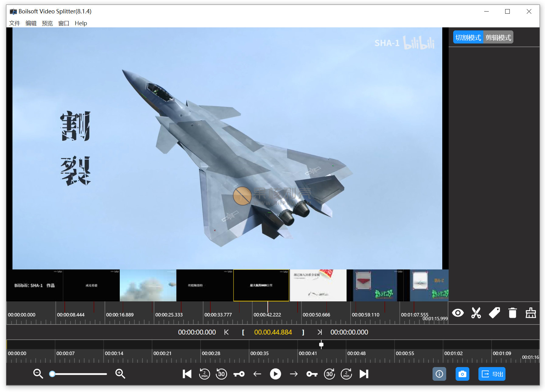Toggle the eye preview icon
545x392 pixels.
tap(458, 313)
